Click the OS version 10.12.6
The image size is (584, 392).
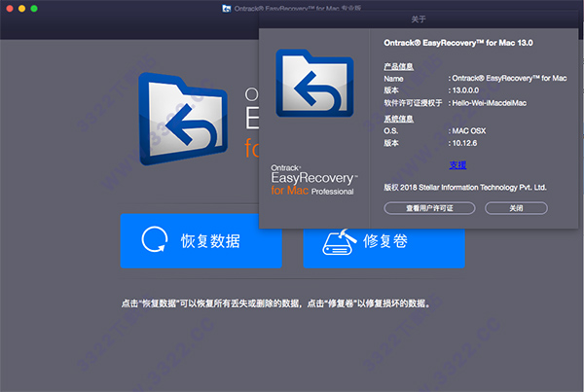click(x=464, y=143)
